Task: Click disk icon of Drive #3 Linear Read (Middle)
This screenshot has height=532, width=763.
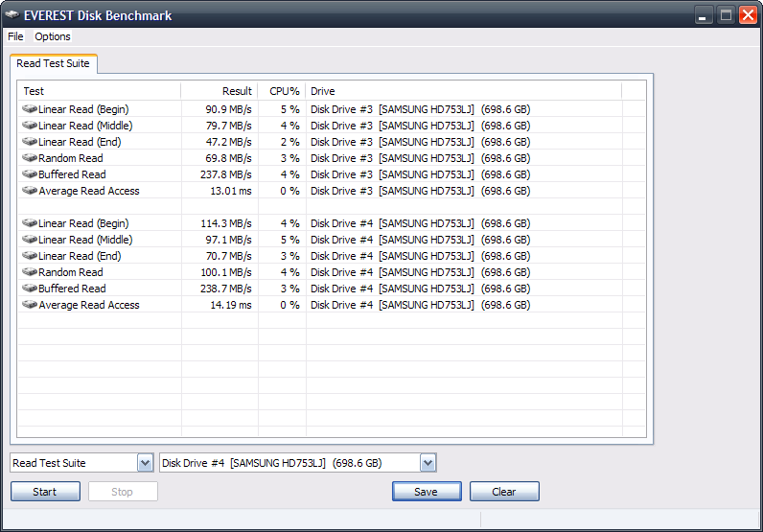Action: click(30, 125)
